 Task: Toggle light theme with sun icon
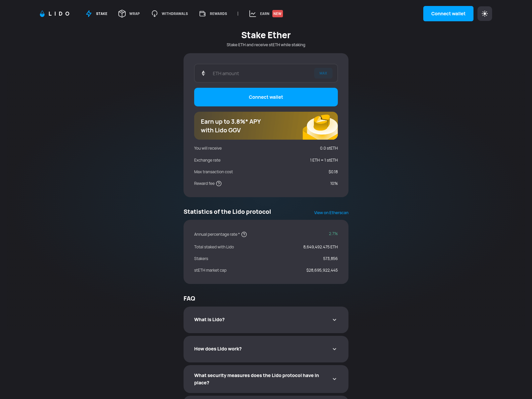point(485,14)
